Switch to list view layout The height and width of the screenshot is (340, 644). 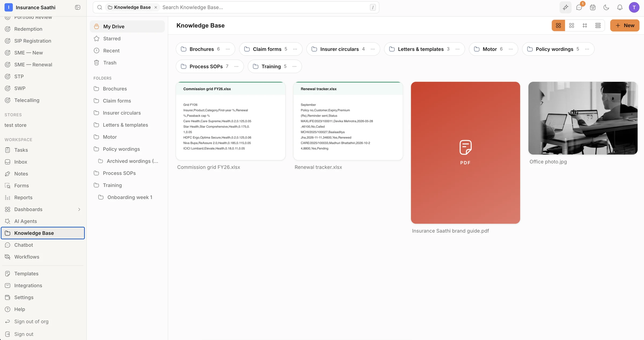coord(598,25)
